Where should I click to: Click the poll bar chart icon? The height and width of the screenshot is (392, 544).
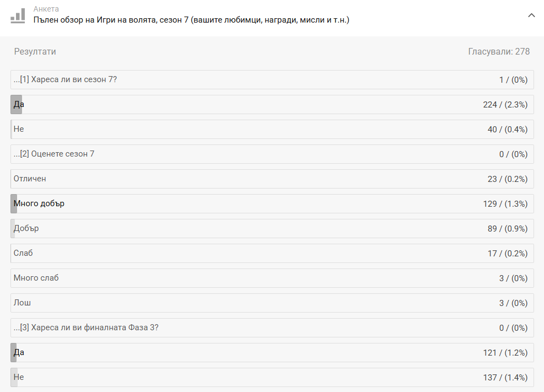pyautogui.click(x=18, y=15)
